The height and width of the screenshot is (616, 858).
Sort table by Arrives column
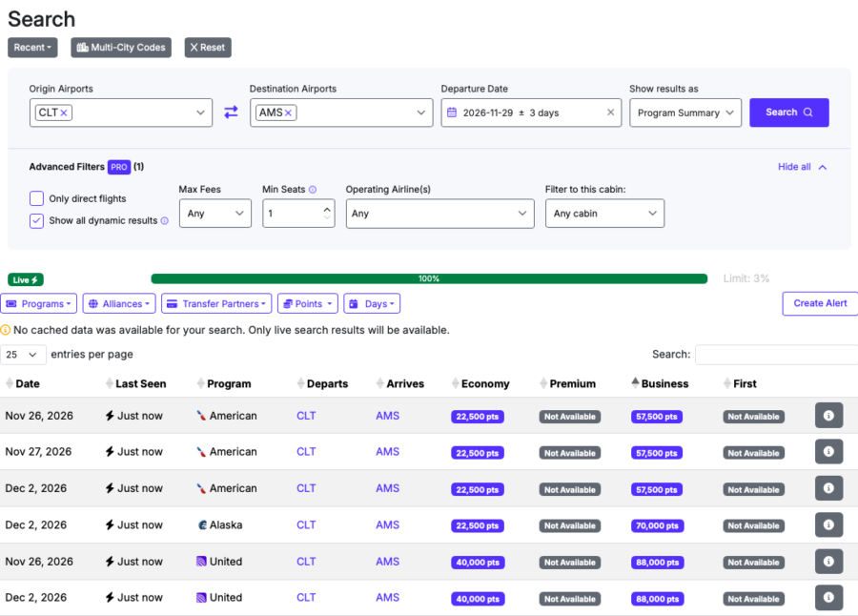tap(400, 384)
